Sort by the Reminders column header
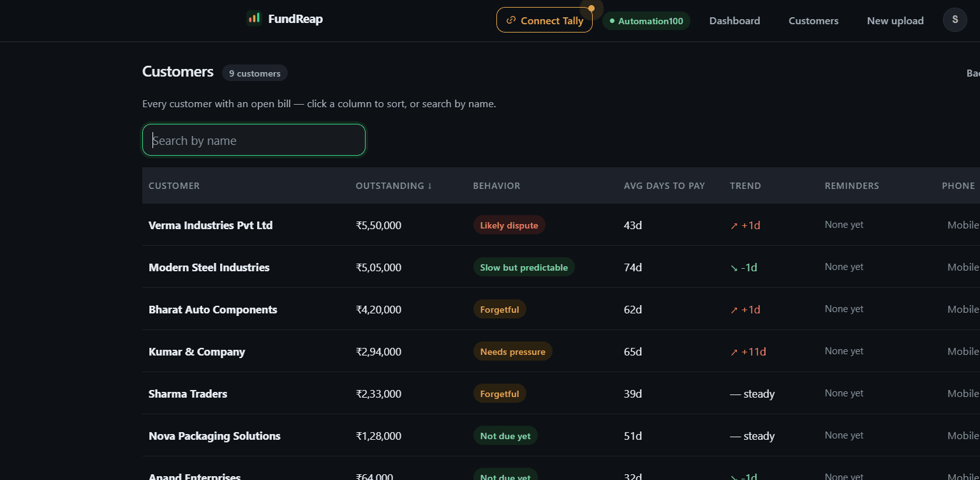980x480 pixels. coord(852,186)
